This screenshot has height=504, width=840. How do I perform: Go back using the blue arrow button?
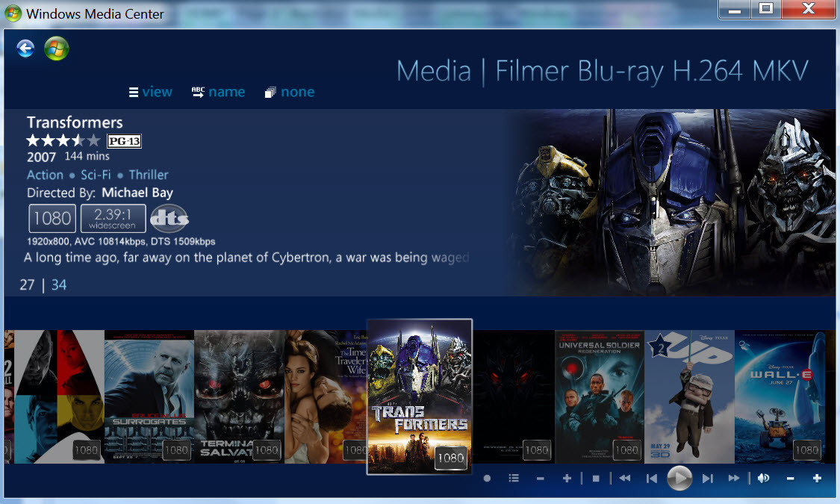pyautogui.click(x=25, y=49)
